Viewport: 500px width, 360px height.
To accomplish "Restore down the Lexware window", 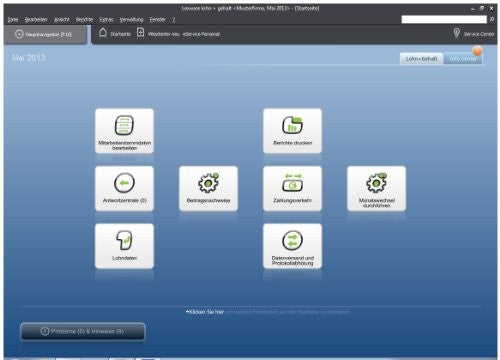I will (x=482, y=9).
